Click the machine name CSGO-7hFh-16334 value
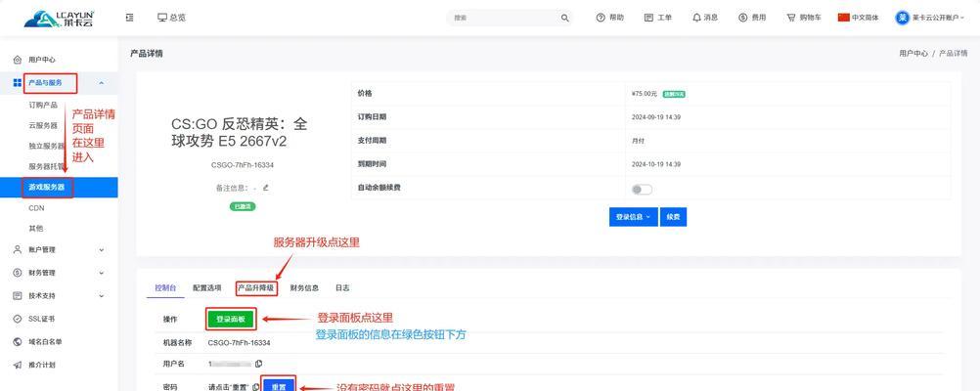 pyautogui.click(x=240, y=343)
